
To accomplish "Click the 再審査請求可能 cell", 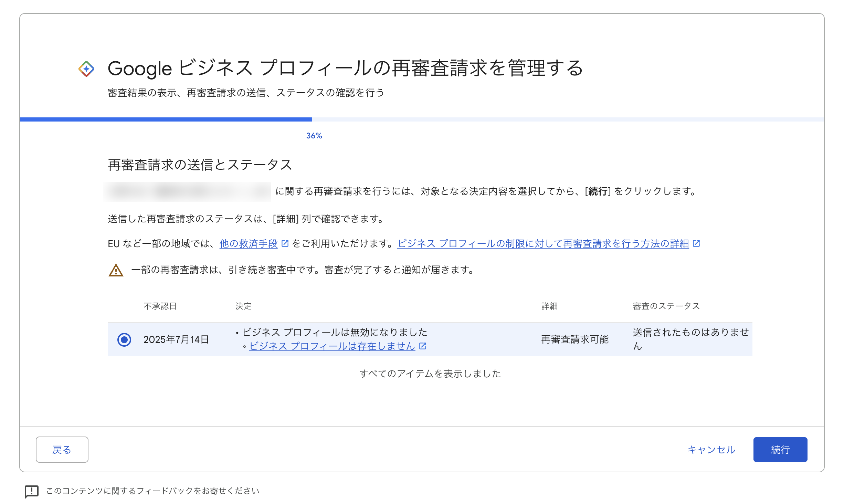I will [x=575, y=340].
